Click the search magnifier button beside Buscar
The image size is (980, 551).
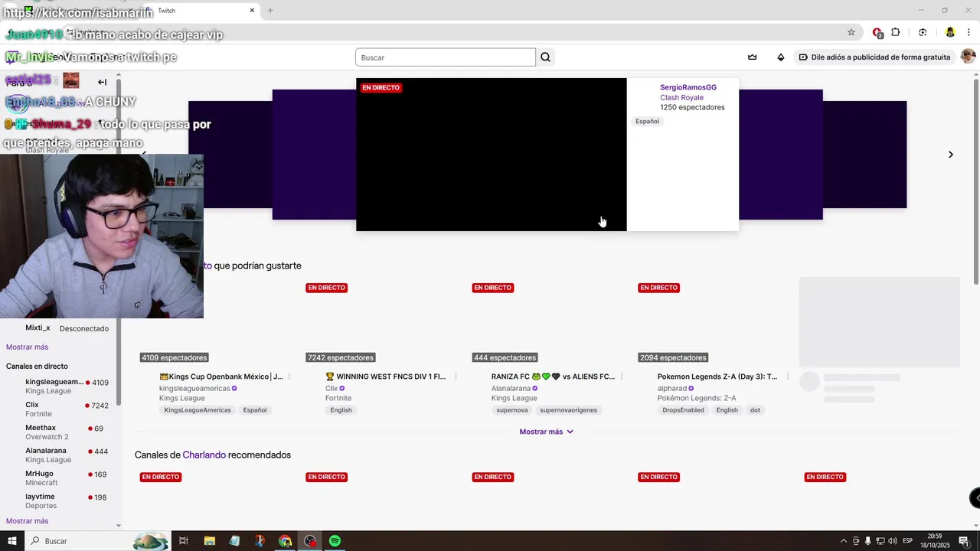545,57
